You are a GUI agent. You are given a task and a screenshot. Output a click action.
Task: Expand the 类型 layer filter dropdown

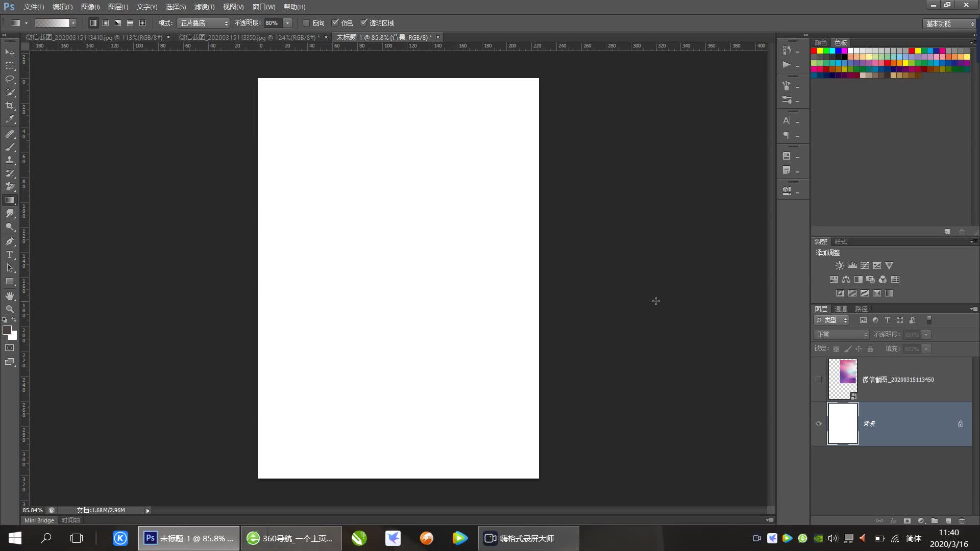(x=831, y=320)
